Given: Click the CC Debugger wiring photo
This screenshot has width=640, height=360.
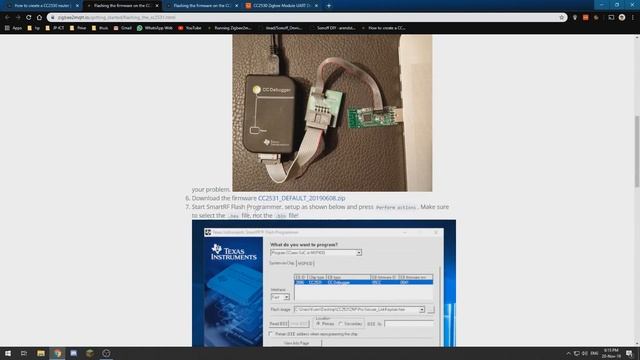Looking at the screenshot, I should [332, 113].
